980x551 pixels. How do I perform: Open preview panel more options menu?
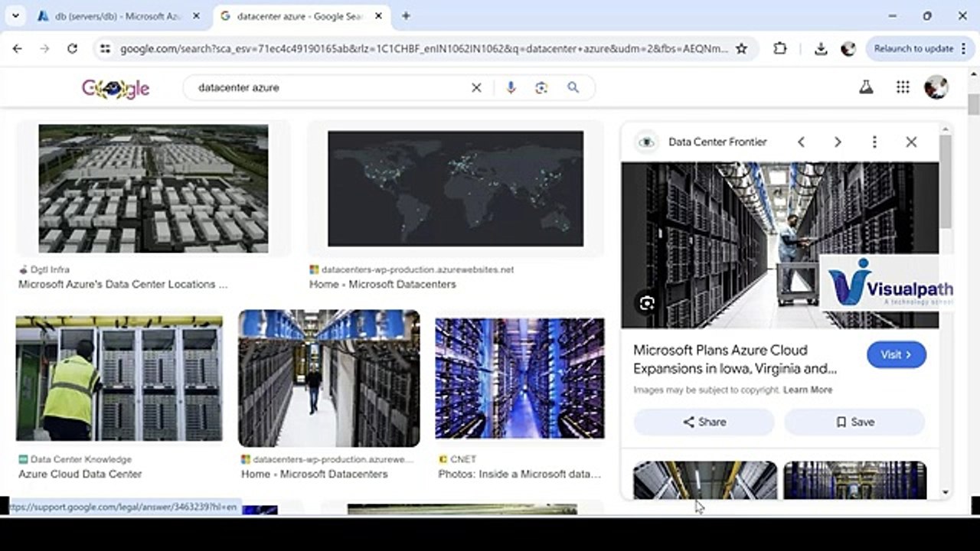874,142
